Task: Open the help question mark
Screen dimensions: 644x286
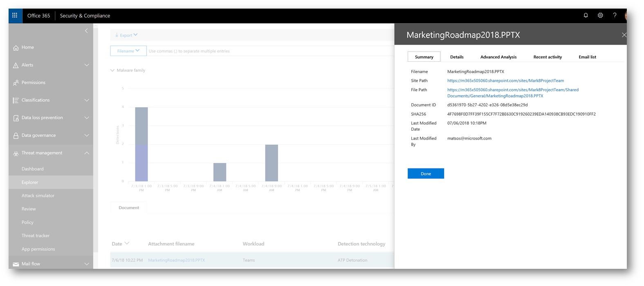Action: click(615, 16)
